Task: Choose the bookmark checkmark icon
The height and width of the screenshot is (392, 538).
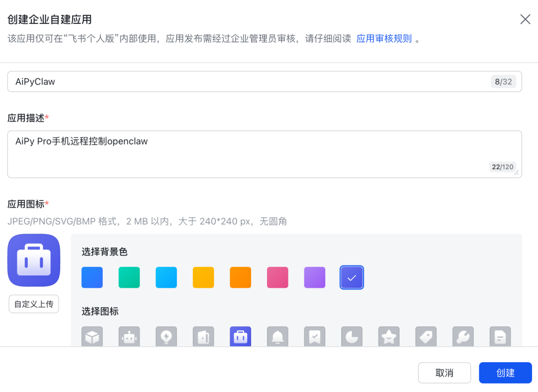Action: tap(314, 336)
